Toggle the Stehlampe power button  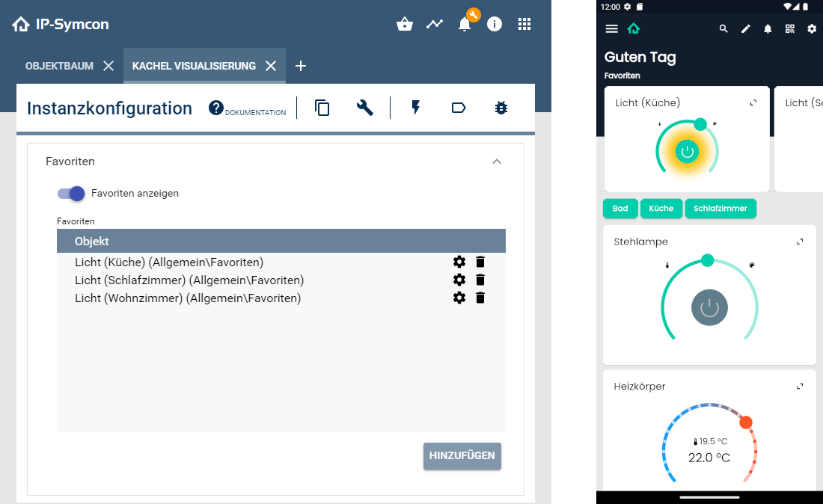click(x=709, y=307)
